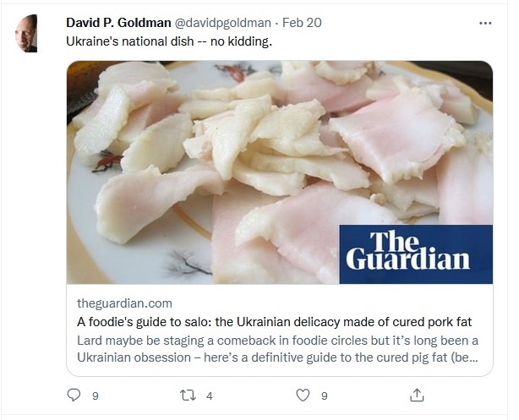
Task: Retweet this post via retweet icon
Action: click(188, 395)
